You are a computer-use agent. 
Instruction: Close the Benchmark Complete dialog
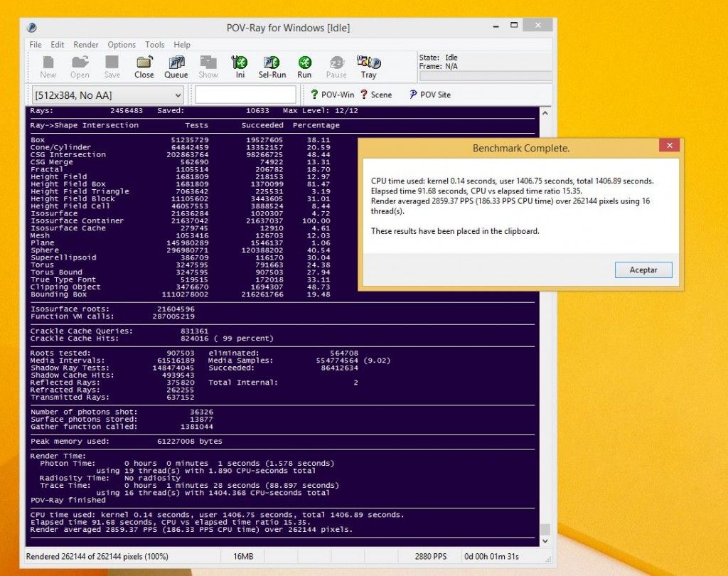coord(669,145)
